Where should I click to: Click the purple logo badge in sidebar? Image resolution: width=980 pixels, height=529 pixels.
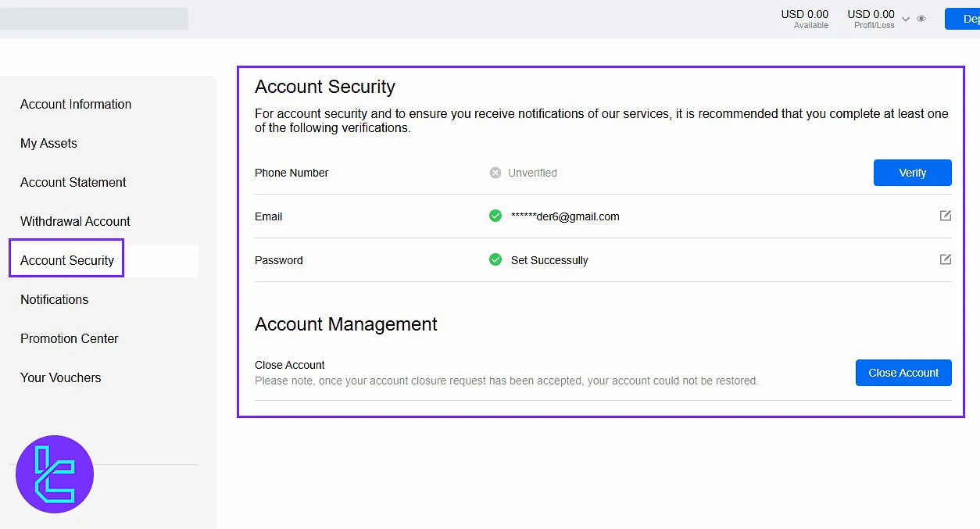pyautogui.click(x=55, y=474)
